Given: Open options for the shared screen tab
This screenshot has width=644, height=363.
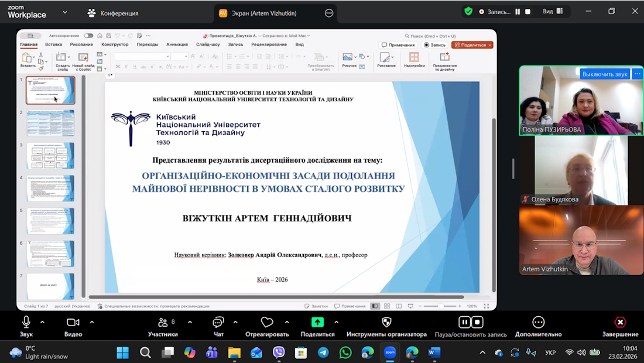Looking at the screenshot, I should (329, 13).
